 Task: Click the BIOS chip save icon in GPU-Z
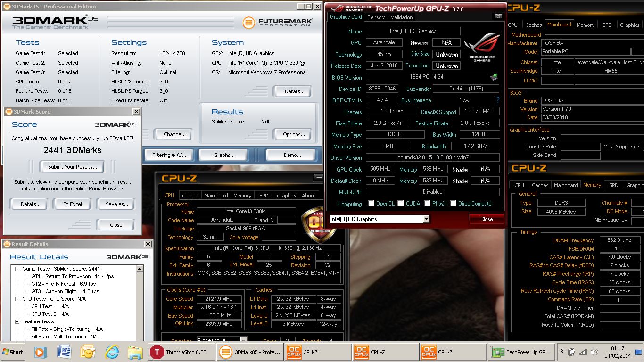(x=494, y=77)
